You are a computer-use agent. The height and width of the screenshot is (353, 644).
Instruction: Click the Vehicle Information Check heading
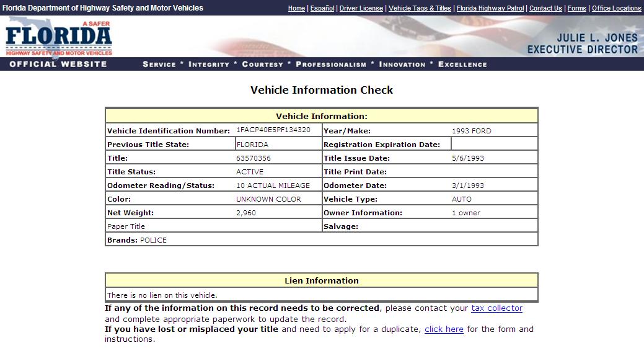(322, 90)
